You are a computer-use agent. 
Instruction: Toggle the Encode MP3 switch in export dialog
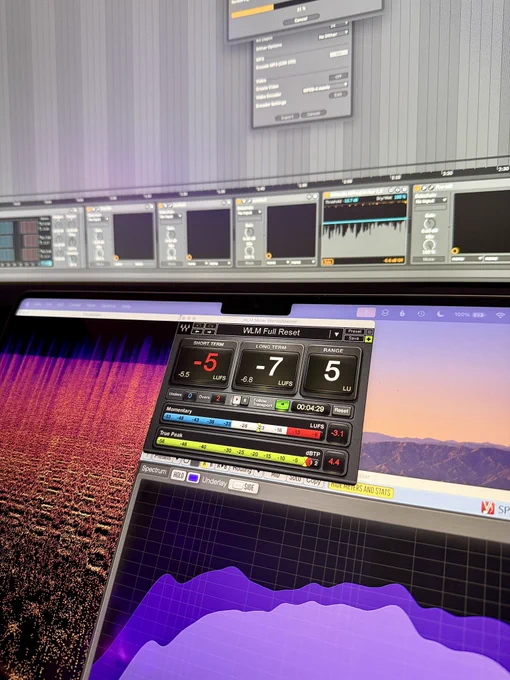338,54
